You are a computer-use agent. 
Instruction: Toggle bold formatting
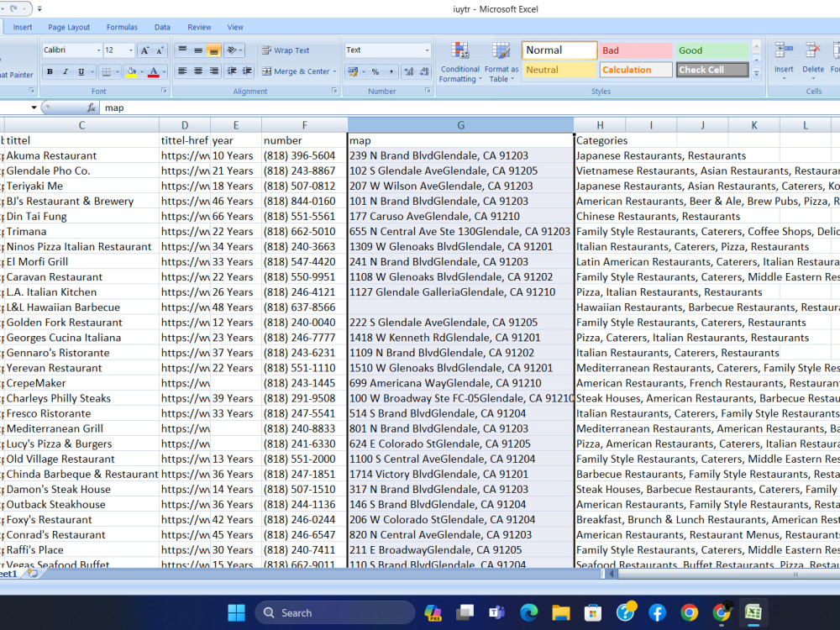click(x=50, y=71)
